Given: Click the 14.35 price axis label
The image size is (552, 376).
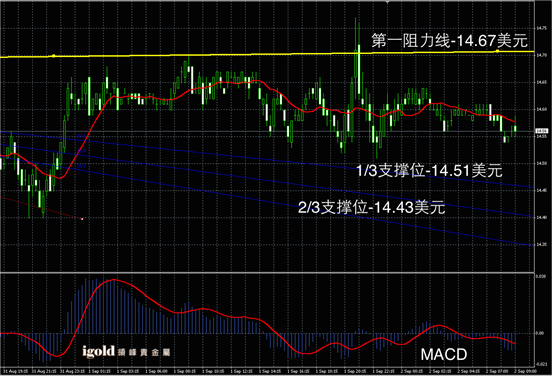Looking at the screenshot, I should tap(542, 244).
